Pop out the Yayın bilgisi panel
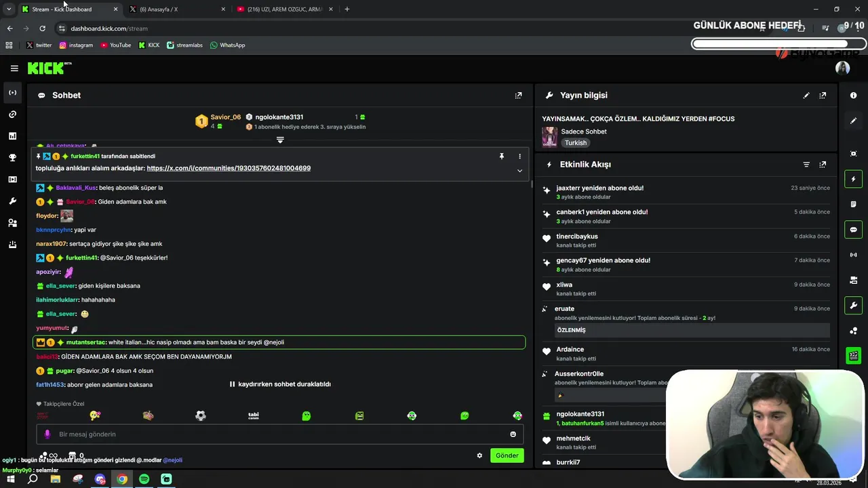 pos(823,96)
